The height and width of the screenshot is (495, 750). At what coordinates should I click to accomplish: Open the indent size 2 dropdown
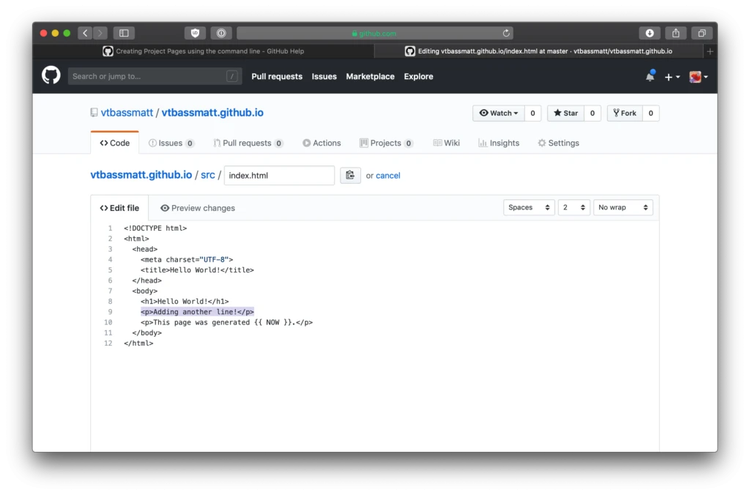pyautogui.click(x=573, y=208)
